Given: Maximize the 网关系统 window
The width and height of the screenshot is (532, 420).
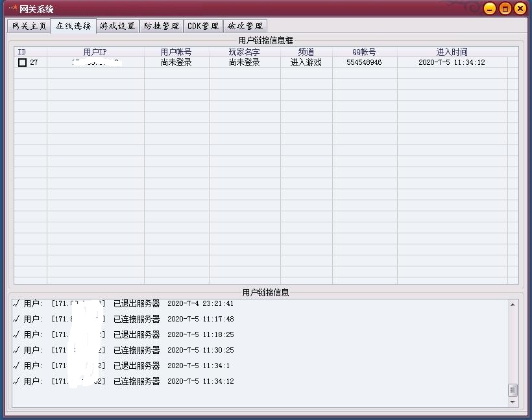Looking at the screenshot, I should (x=505, y=9).
